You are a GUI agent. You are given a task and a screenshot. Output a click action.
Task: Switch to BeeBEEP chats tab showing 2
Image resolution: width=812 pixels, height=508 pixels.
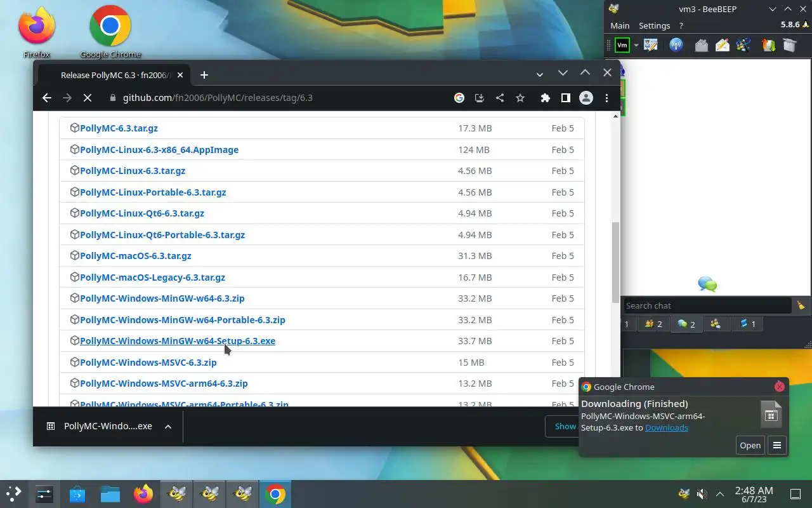(686, 324)
